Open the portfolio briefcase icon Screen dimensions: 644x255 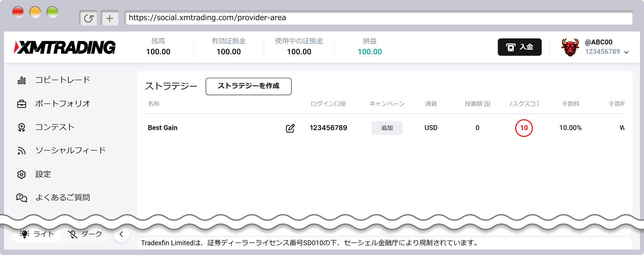(x=21, y=104)
